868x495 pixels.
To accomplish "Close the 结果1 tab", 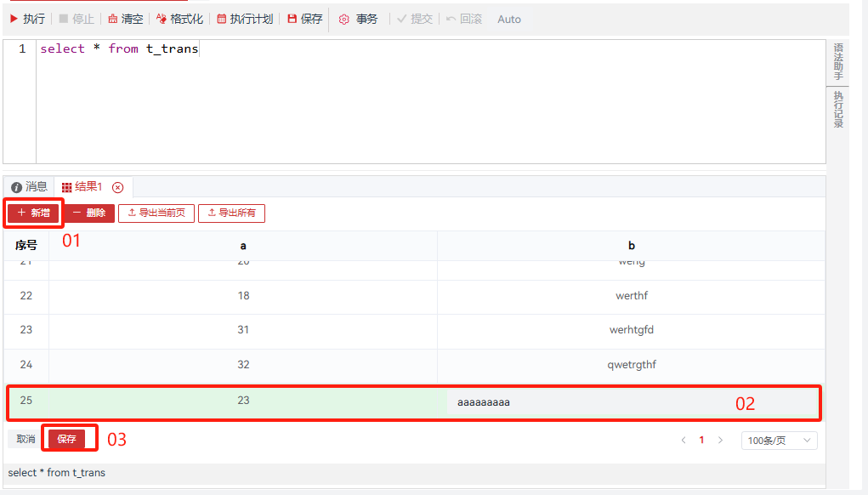I will [117, 187].
